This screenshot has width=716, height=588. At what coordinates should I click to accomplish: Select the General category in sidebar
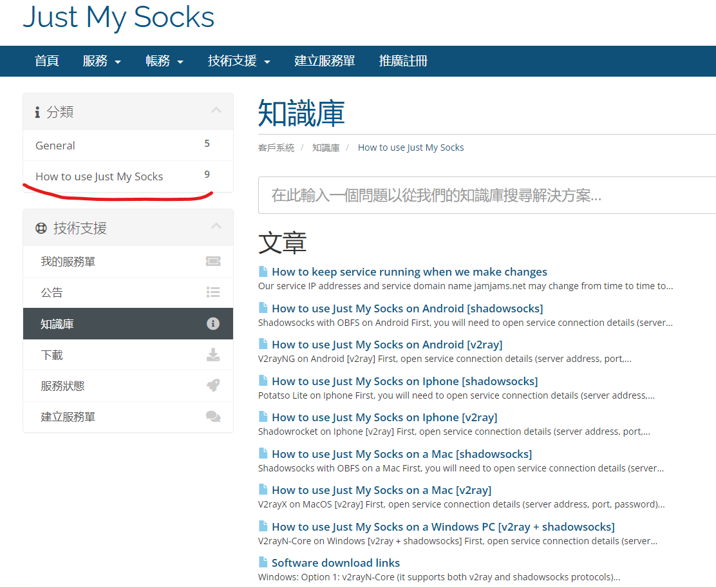coord(55,146)
